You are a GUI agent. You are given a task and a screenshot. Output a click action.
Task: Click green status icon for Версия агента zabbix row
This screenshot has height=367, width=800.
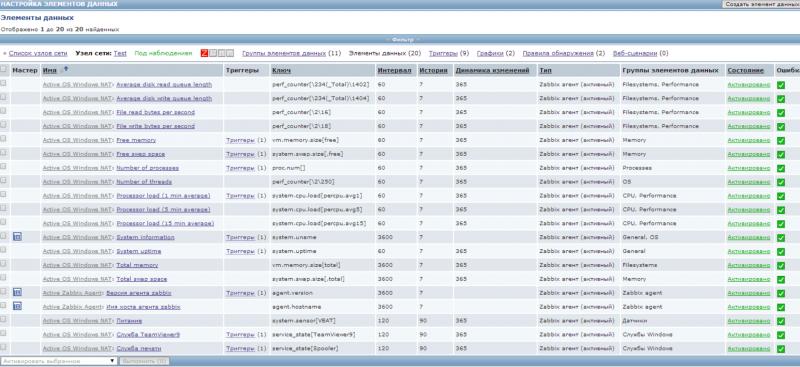click(781, 293)
